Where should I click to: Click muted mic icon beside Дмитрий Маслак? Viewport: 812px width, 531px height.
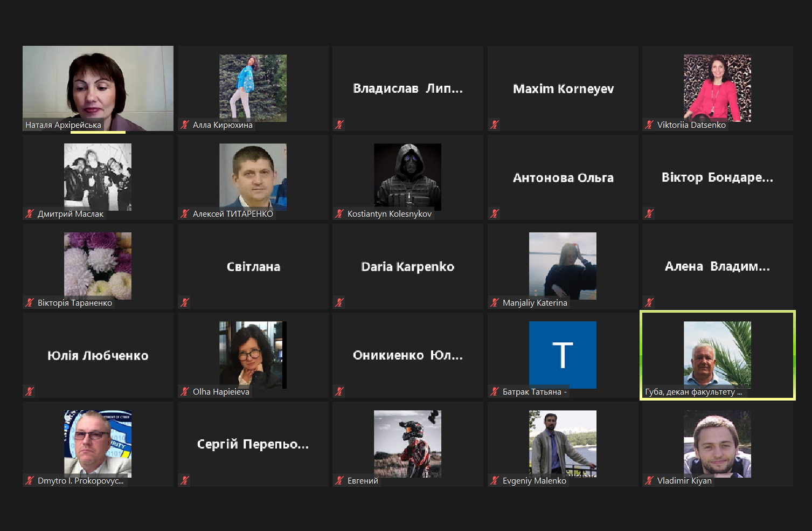click(30, 213)
